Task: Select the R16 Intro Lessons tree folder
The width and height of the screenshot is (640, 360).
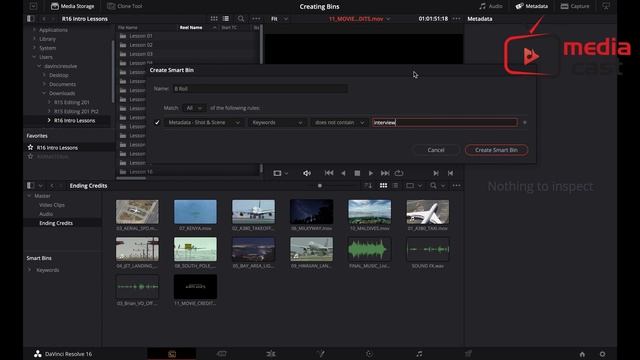Action: (74, 120)
